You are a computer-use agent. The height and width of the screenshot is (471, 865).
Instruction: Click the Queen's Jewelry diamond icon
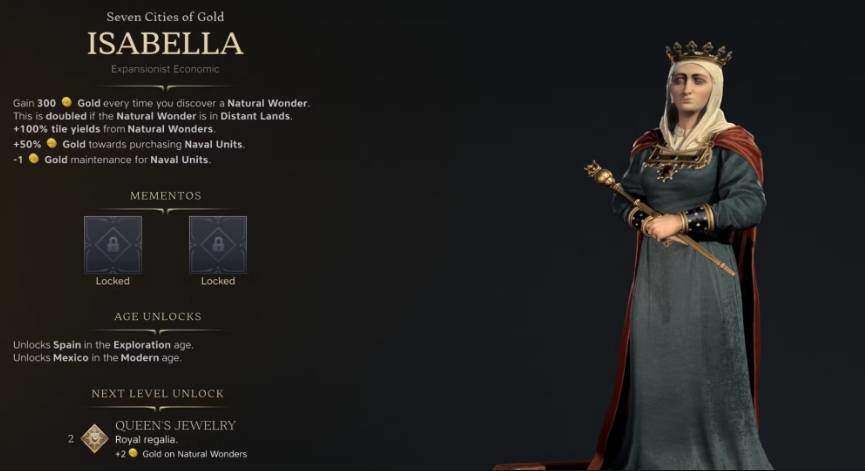94,438
